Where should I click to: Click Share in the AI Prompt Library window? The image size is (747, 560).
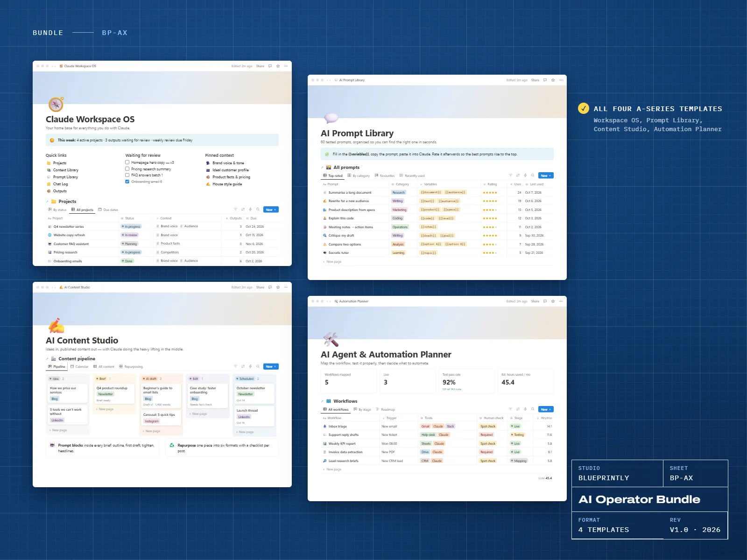click(x=535, y=80)
